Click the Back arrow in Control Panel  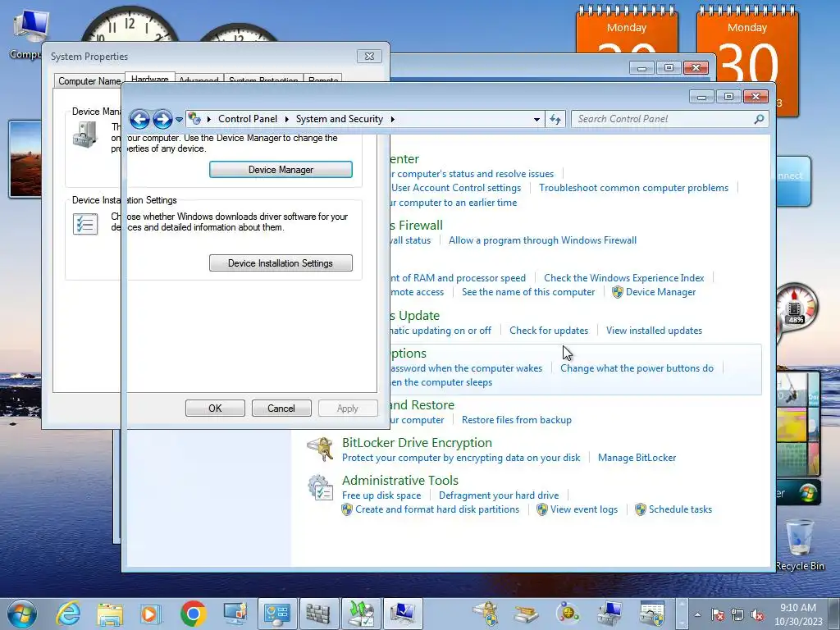pos(139,119)
